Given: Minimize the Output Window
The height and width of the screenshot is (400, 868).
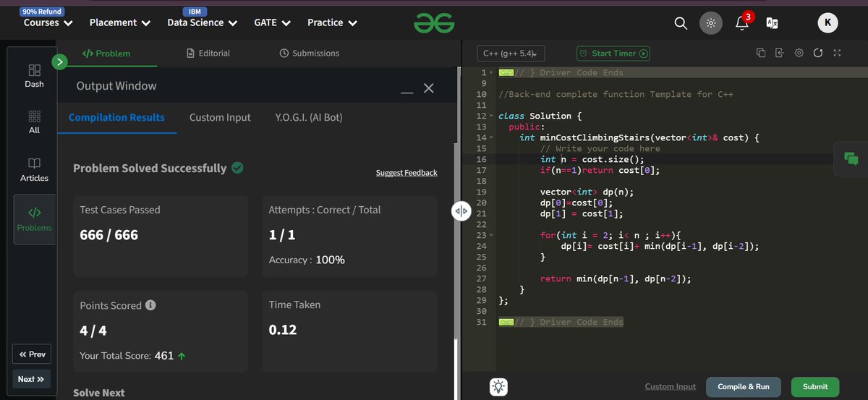Looking at the screenshot, I should click(407, 92).
